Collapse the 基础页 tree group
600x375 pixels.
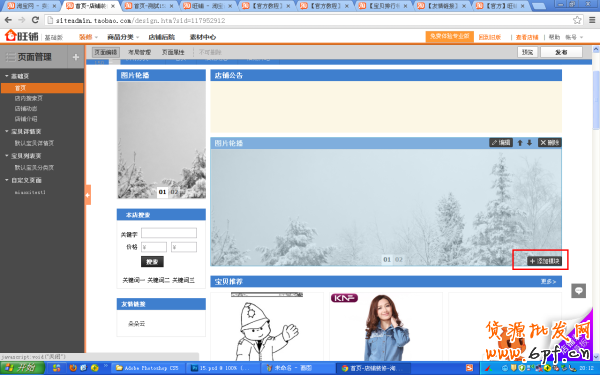click(7, 76)
